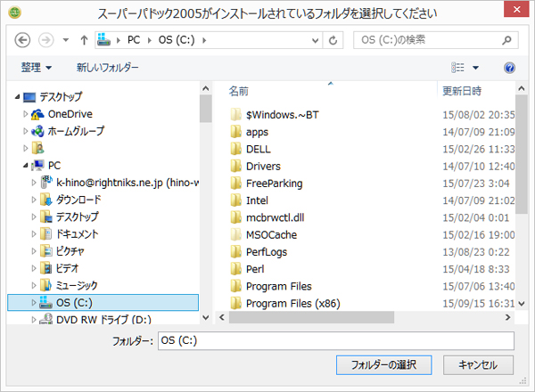The height and width of the screenshot is (392, 535).
Task: Go up one folder level
Action: (84, 40)
